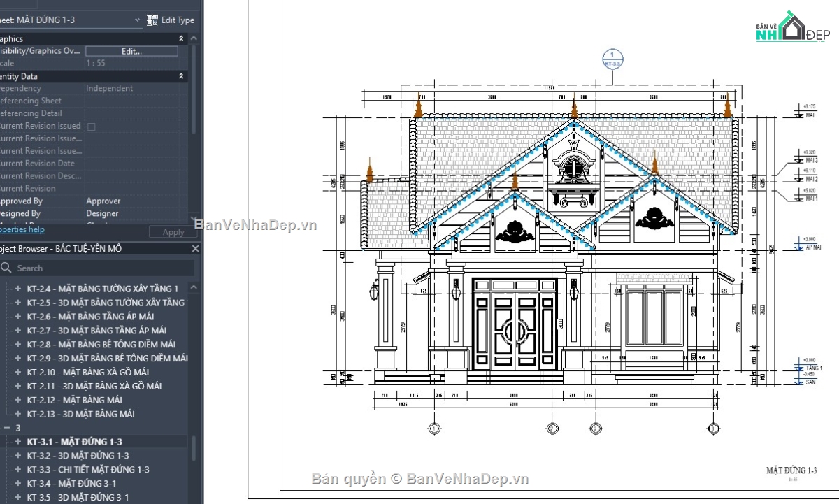Click the 'Referencing Sheet' property row
Screen dimensions: 839x504
[x=94, y=101]
